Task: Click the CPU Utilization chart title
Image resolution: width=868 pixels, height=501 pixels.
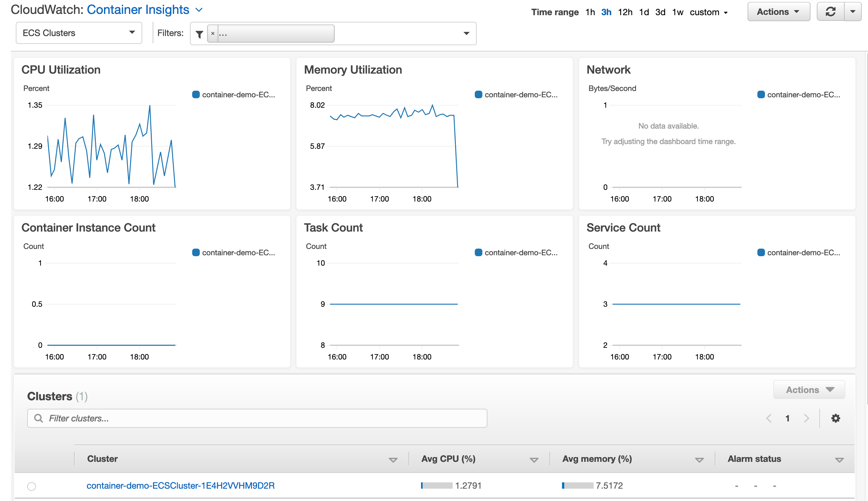Action: point(61,70)
